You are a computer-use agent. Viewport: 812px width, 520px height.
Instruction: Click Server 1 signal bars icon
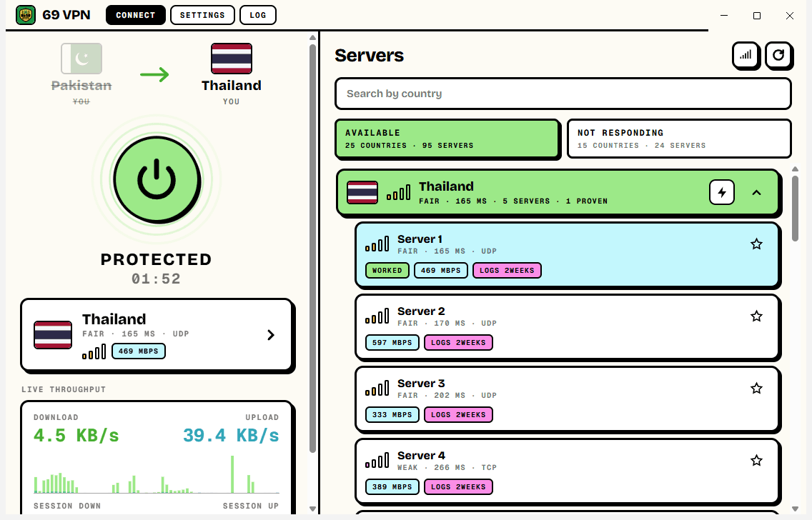377,244
